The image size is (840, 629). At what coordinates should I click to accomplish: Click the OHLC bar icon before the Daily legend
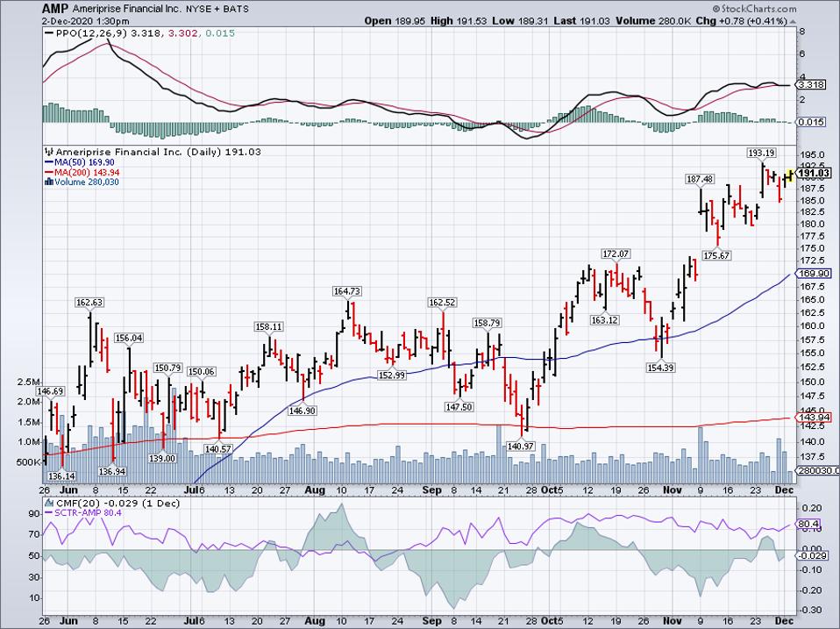click(x=49, y=152)
